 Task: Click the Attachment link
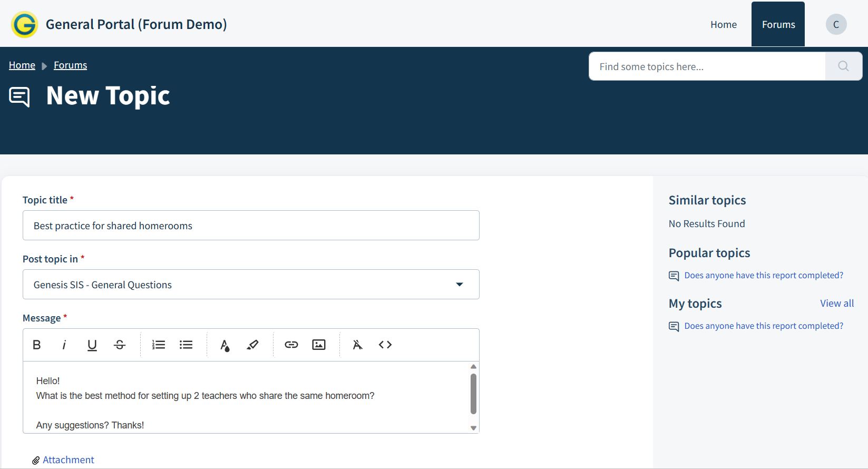69,460
